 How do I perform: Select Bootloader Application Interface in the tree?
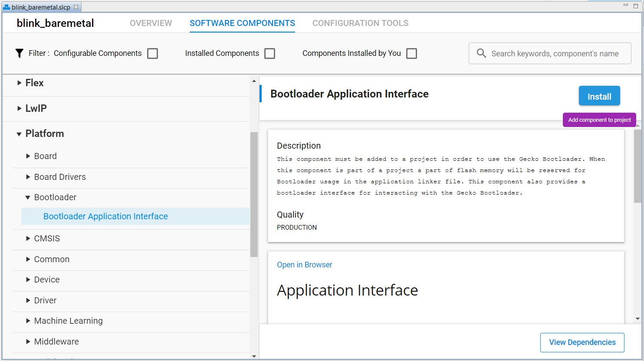(x=105, y=216)
